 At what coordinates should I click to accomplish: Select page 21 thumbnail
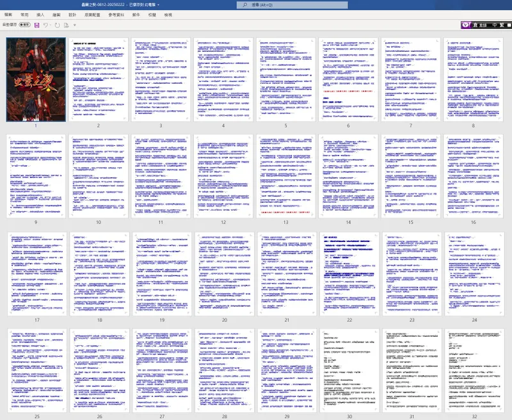pyautogui.click(x=287, y=274)
